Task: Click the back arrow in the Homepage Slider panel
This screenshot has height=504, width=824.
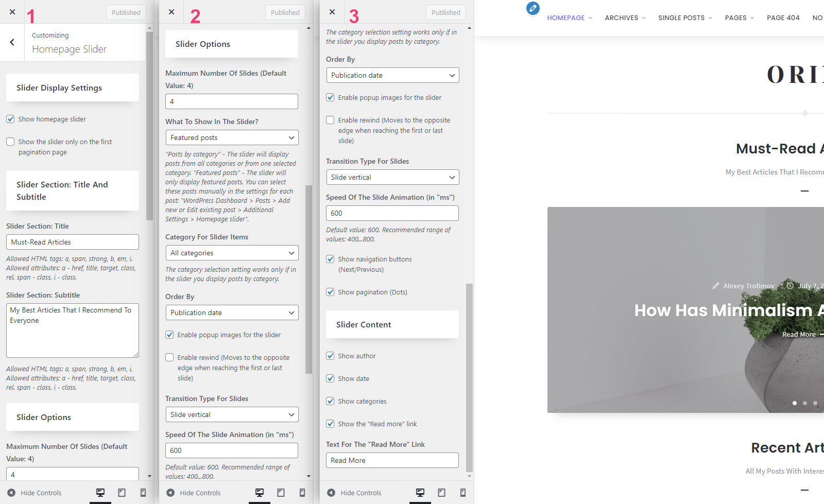Action: (12, 42)
